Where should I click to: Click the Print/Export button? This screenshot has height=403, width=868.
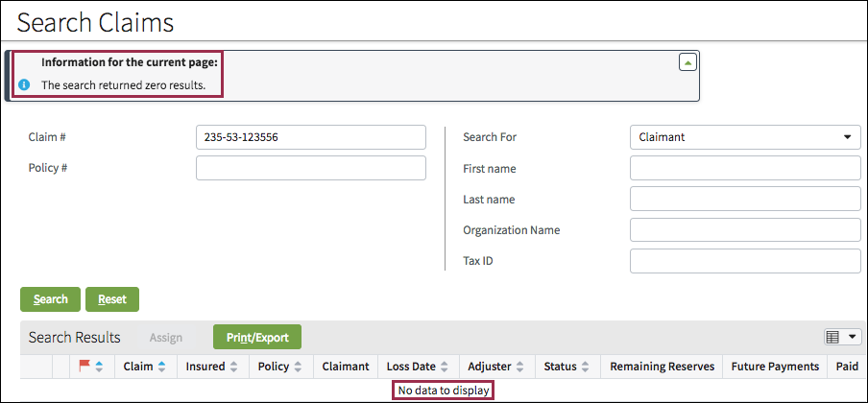click(257, 337)
